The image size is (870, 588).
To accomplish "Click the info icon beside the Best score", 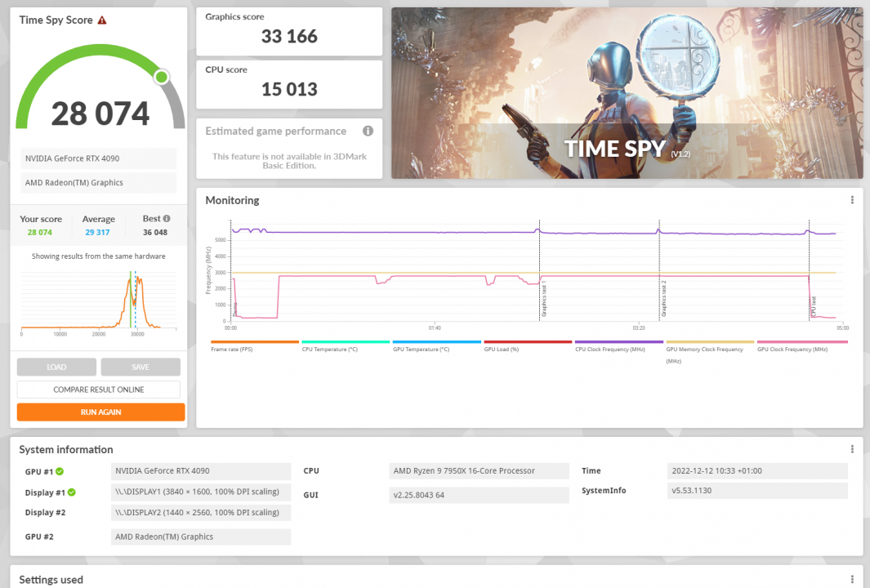I will tap(166, 218).
